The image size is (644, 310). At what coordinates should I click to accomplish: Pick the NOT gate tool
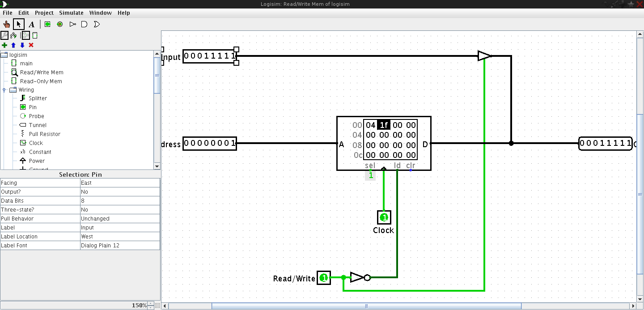[72, 24]
